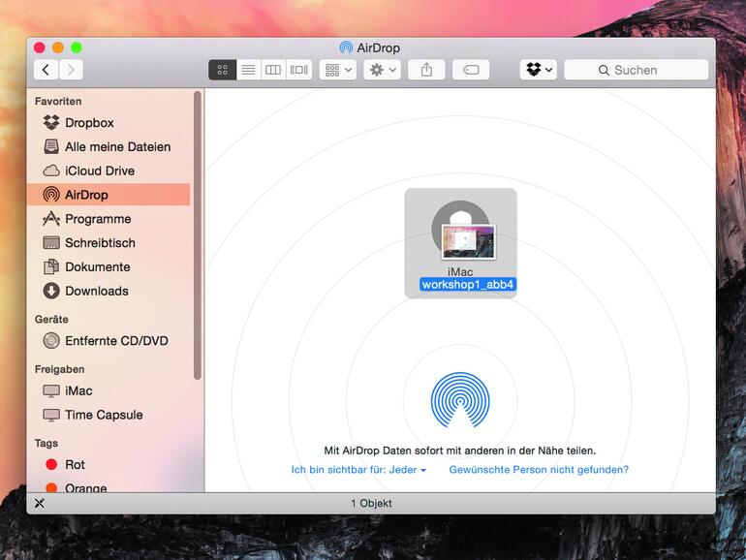
Task: Select Alle meine Dateien in sidebar
Action: point(109,146)
